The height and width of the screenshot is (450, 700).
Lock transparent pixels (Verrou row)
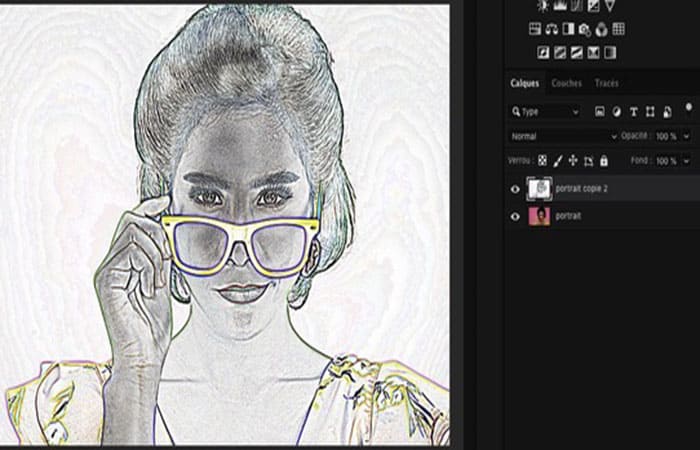(x=542, y=161)
